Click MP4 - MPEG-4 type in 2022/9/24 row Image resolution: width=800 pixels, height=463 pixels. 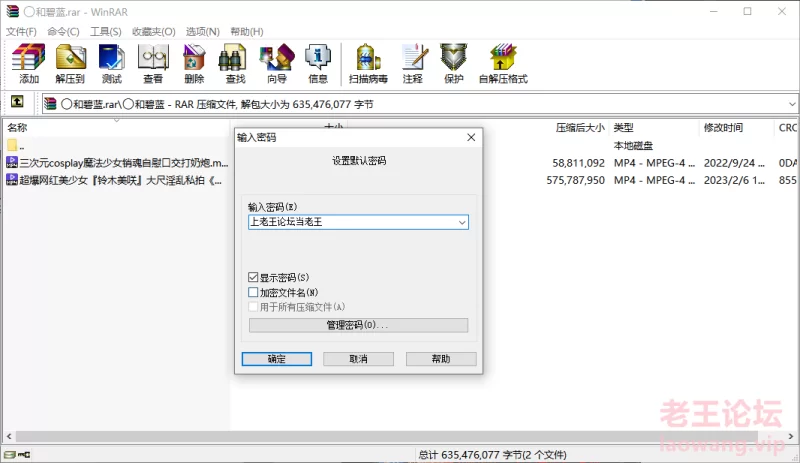click(654, 163)
